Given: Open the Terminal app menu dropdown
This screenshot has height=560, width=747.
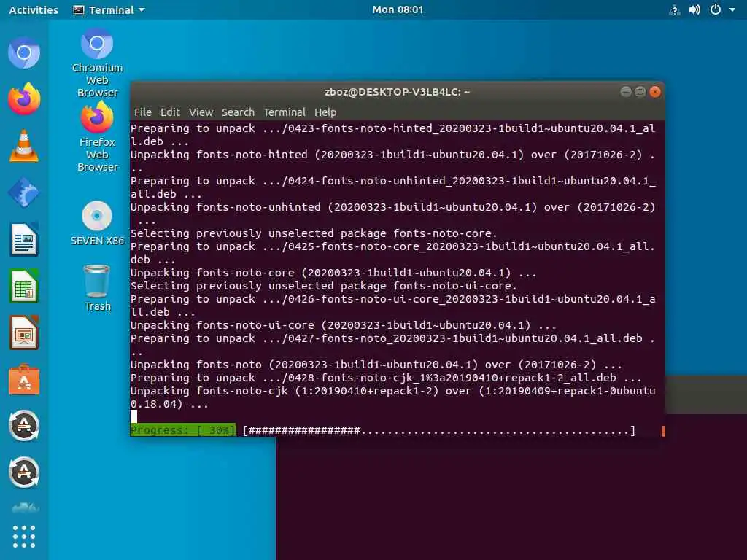Looking at the screenshot, I should tap(109, 9).
